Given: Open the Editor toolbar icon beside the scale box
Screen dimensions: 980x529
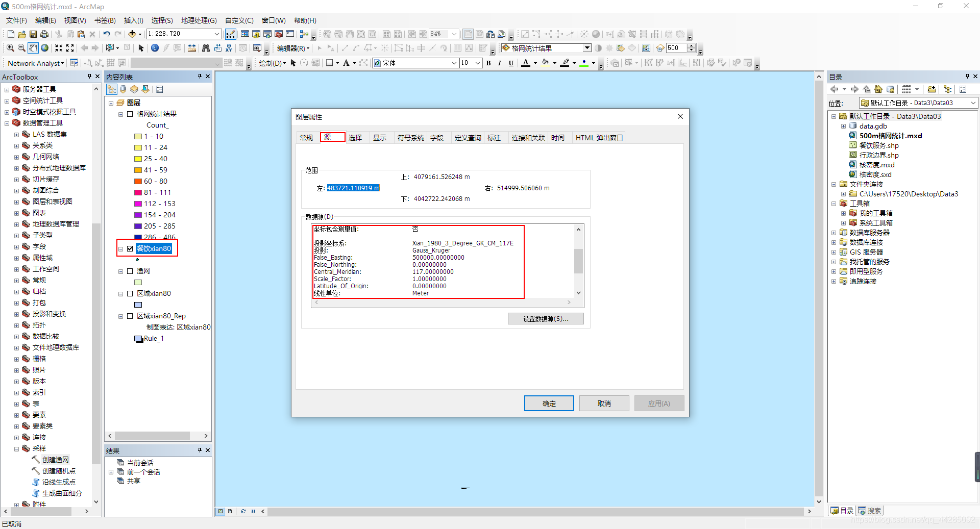Looking at the screenshot, I should (x=231, y=34).
